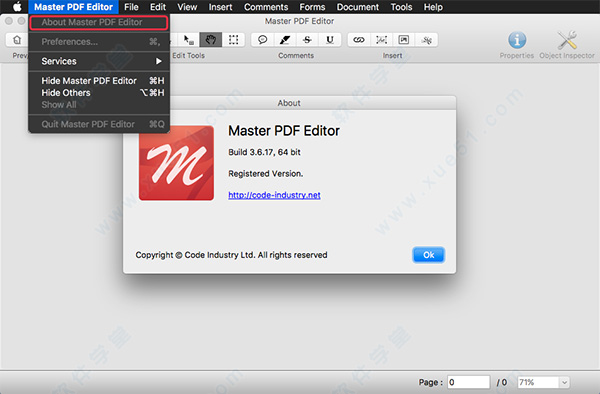
Task: Expand the Services submenu arrow
Action: click(x=158, y=61)
